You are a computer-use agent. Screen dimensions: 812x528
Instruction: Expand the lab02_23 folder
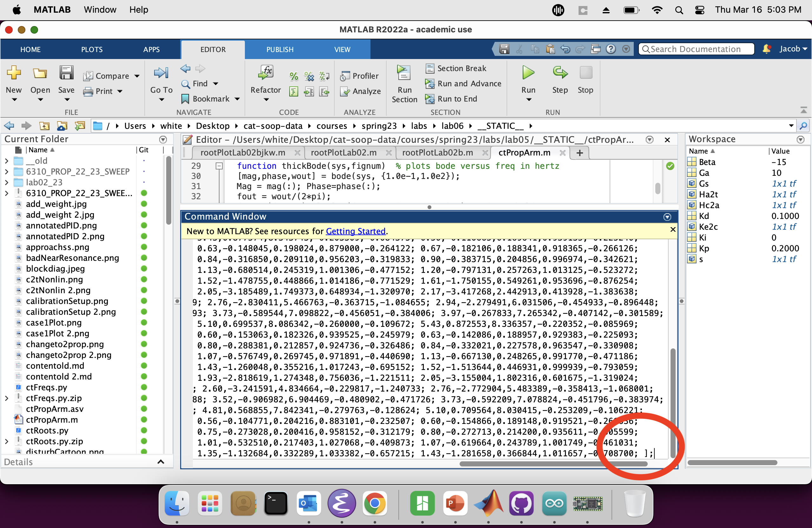(x=6, y=182)
